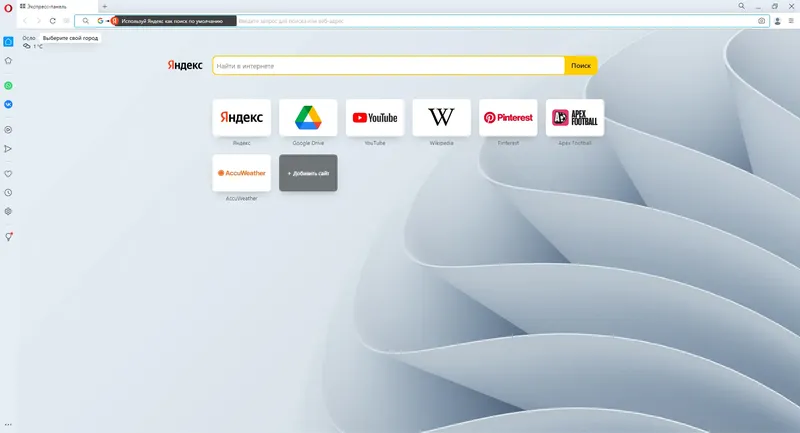Open the Яндекс speed dial tile
Screen dimensions: 800x433
(x=241, y=118)
